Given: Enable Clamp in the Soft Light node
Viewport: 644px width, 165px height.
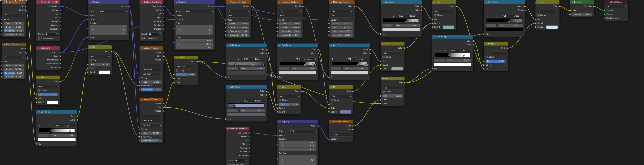Looking at the screenshot, I should click(x=177, y=71).
